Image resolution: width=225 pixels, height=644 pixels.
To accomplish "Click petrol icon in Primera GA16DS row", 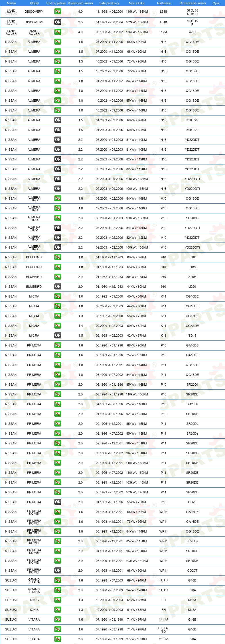I will tap(58, 345).
